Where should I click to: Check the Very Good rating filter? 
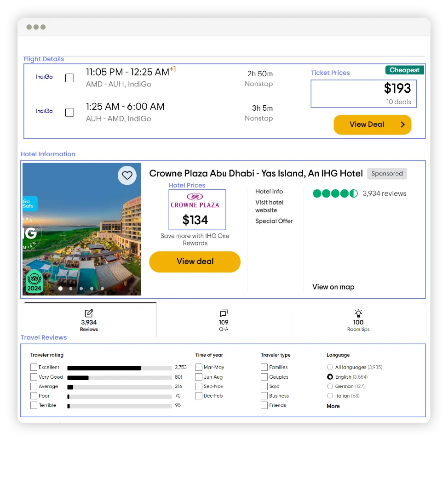(34, 377)
